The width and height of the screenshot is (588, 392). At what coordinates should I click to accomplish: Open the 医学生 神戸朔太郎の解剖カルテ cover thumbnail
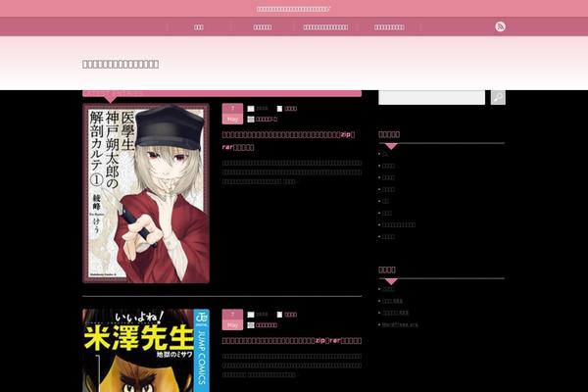pyautogui.click(x=146, y=193)
